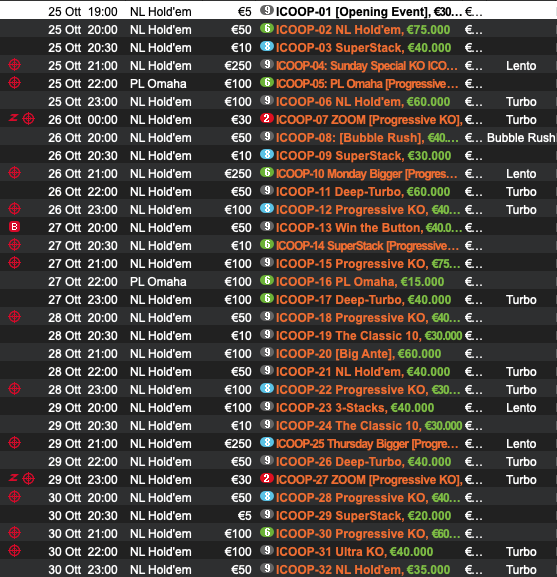Click the knockout target icon on ICOOP-28 row
The image size is (557, 577).
[14, 497]
